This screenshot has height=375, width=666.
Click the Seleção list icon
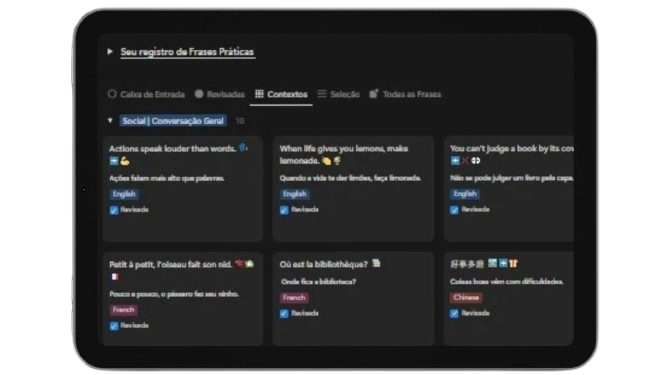pos(322,94)
